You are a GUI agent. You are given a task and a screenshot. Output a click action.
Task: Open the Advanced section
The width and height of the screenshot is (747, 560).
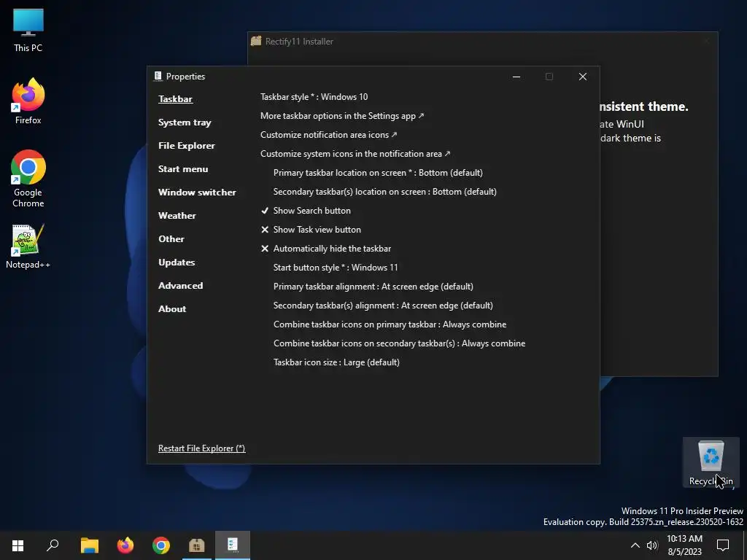[x=181, y=286]
